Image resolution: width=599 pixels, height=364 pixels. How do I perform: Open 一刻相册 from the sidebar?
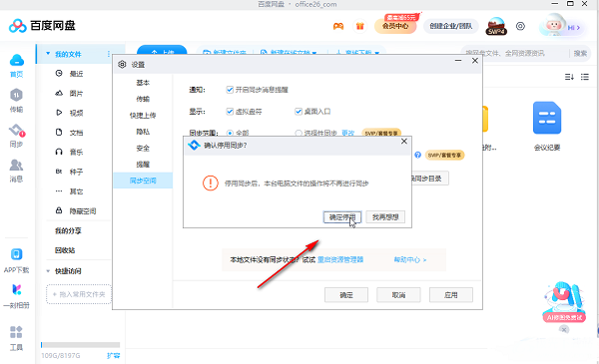pyautogui.click(x=16, y=296)
